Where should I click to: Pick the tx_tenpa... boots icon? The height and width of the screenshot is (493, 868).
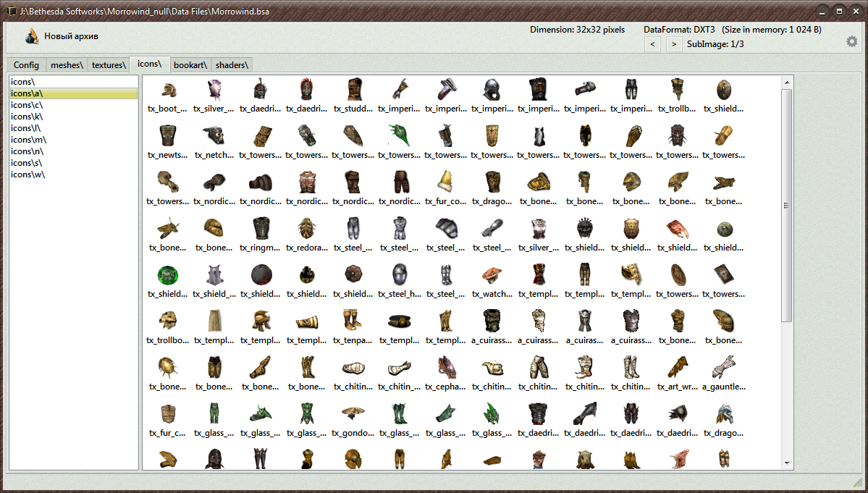point(353,321)
